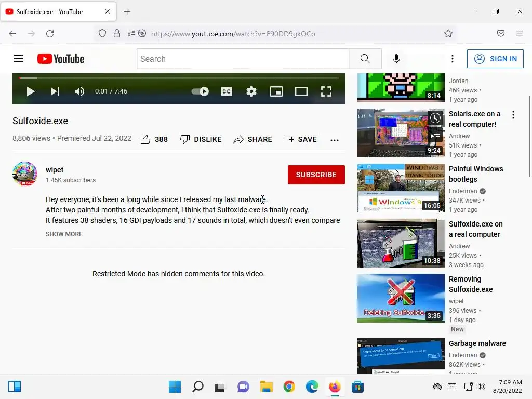The height and width of the screenshot is (399, 532).
Task: Switch to theater mode icon
Action: pyautogui.click(x=301, y=91)
